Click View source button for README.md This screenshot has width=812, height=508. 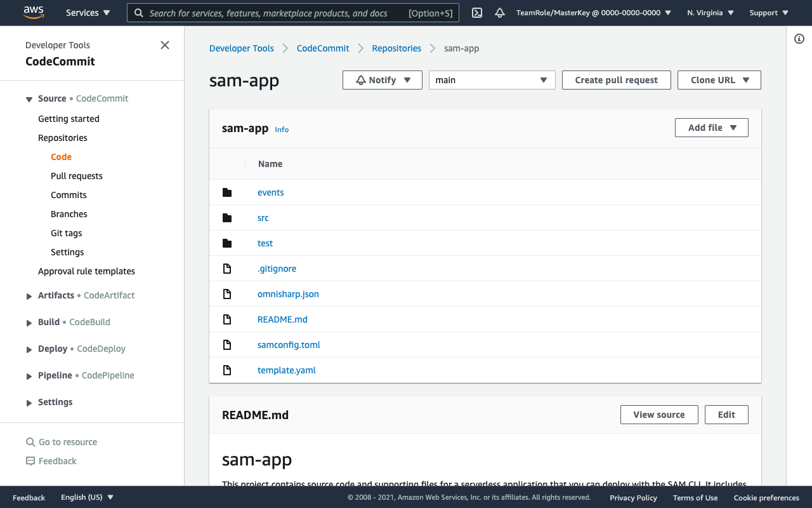coord(659,415)
